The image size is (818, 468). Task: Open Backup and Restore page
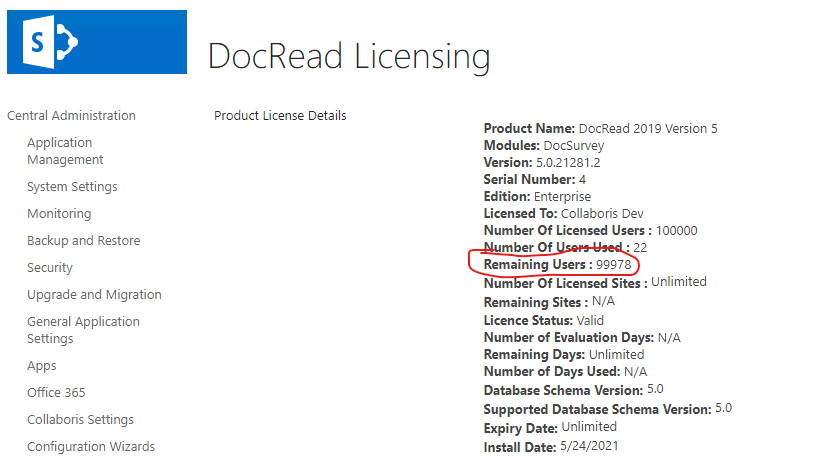pyautogui.click(x=83, y=241)
